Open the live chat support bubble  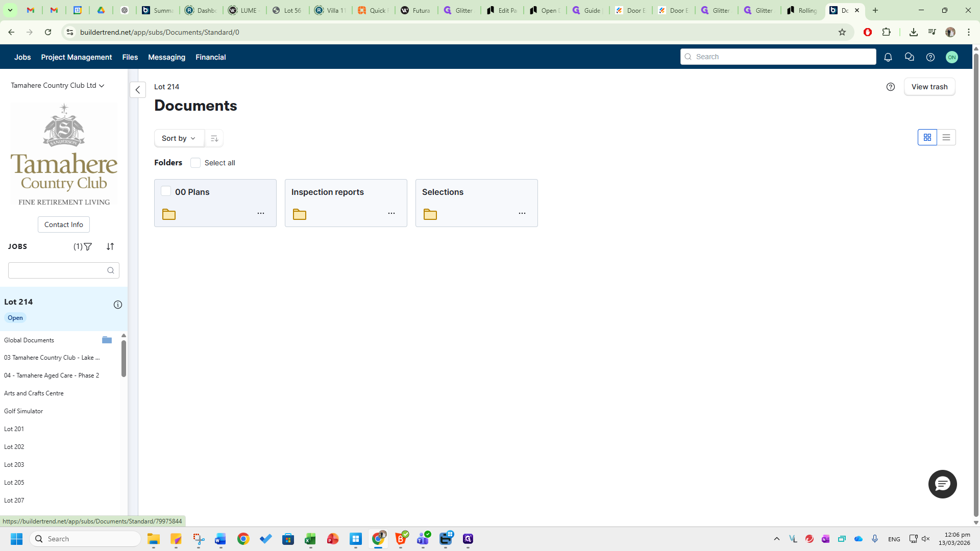(x=942, y=484)
